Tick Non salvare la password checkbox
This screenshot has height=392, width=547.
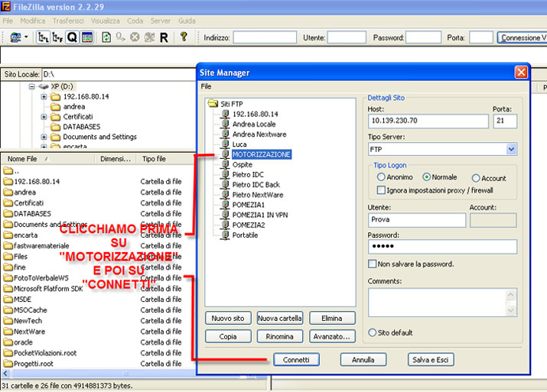(x=373, y=264)
